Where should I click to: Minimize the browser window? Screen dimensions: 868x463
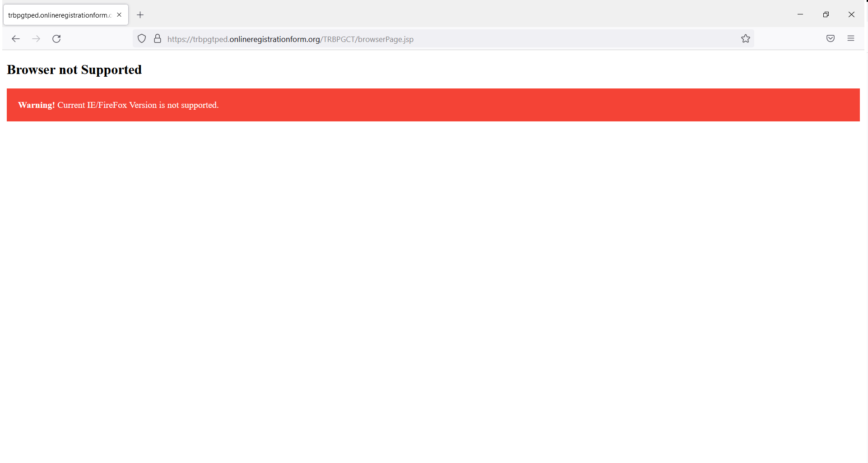click(x=801, y=14)
